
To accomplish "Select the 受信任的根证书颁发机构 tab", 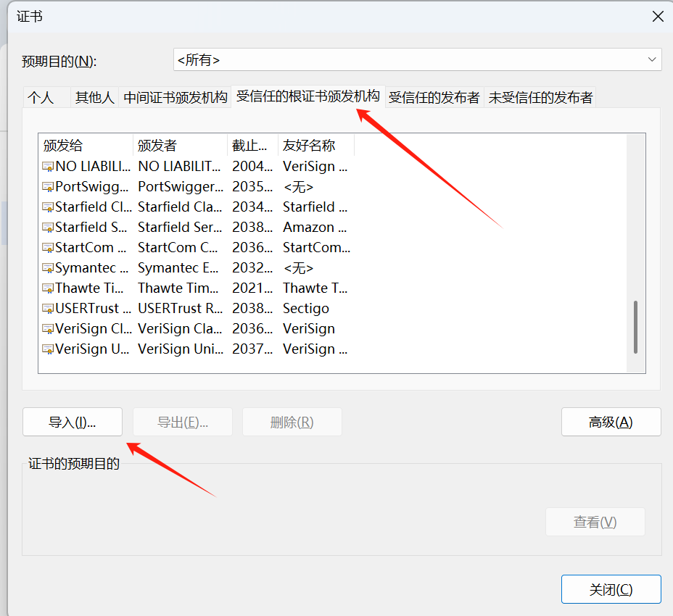I will [x=307, y=96].
